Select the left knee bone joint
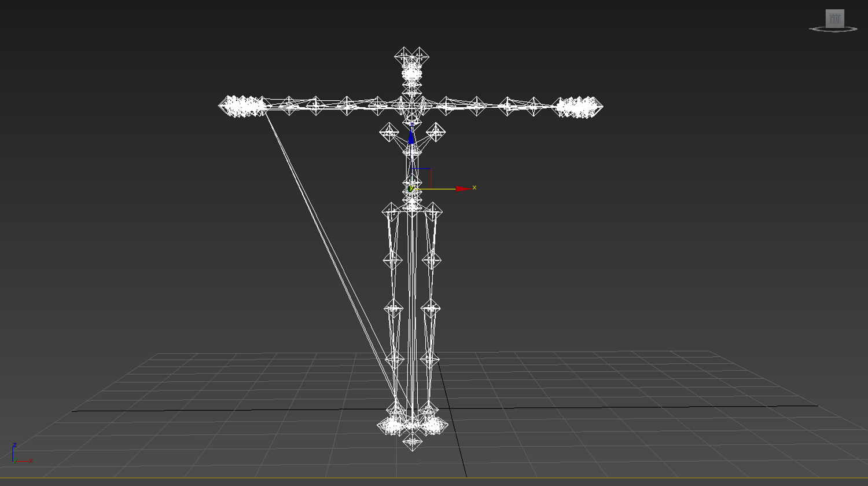This screenshot has height=486, width=868. (x=394, y=308)
